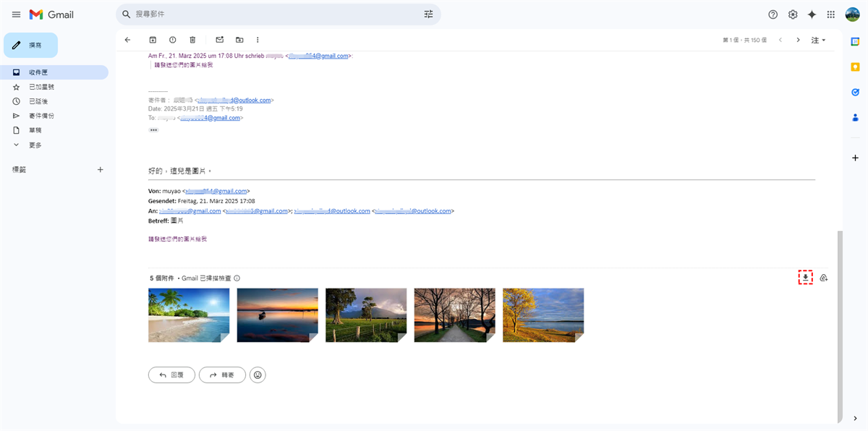Image resolution: width=868 pixels, height=431 pixels.
Task: Create a new label with the plus icon
Action: coord(101,170)
